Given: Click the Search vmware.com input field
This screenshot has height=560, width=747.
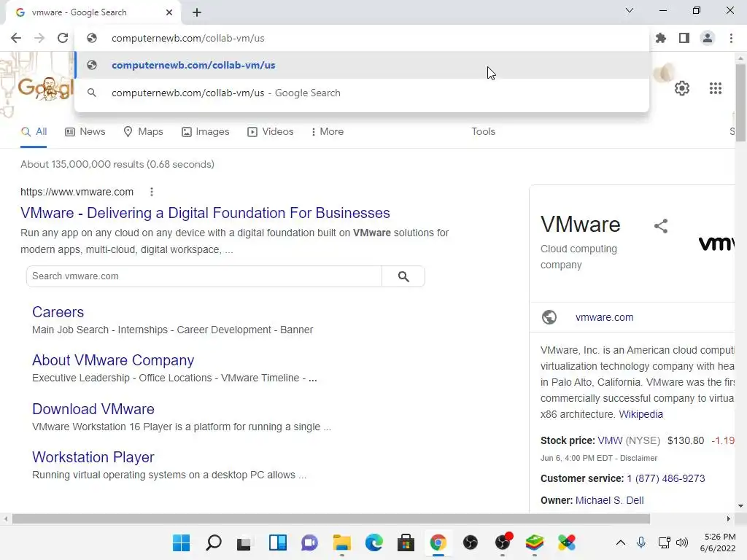Looking at the screenshot, I should (x=204, y=276).
